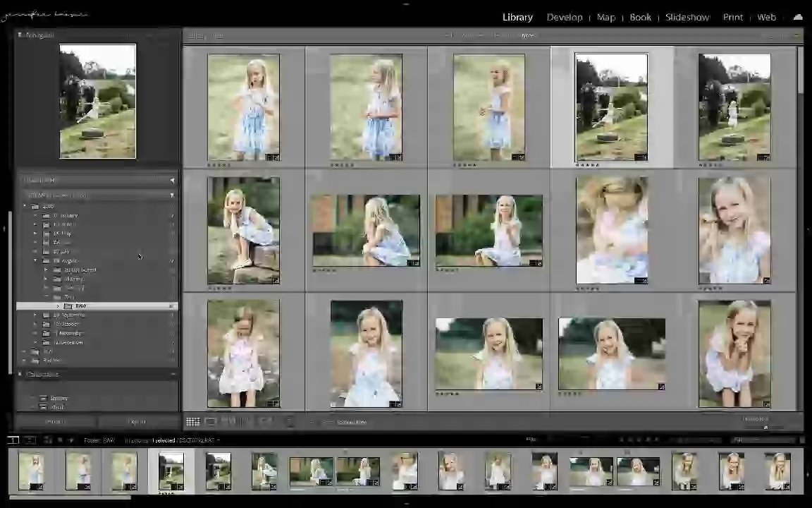Switch to Loupe view in the toolbar

pyautogui.click(x=210, y=422)
